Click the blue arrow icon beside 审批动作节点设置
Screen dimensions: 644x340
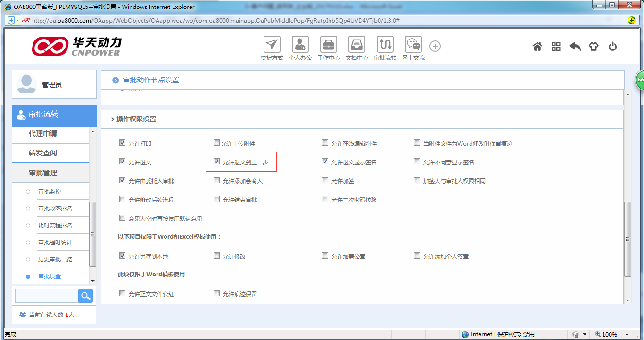pos(116,81)
